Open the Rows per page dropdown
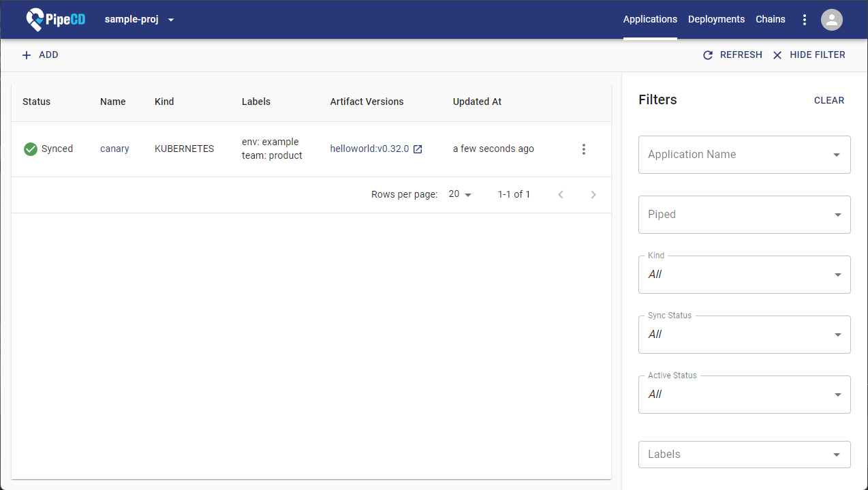Viewport: 868px width, 490px height. [x=460, y=195]
